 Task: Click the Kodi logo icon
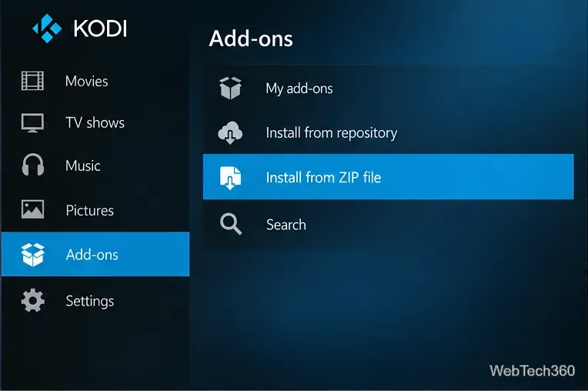(x=47, y=28)
